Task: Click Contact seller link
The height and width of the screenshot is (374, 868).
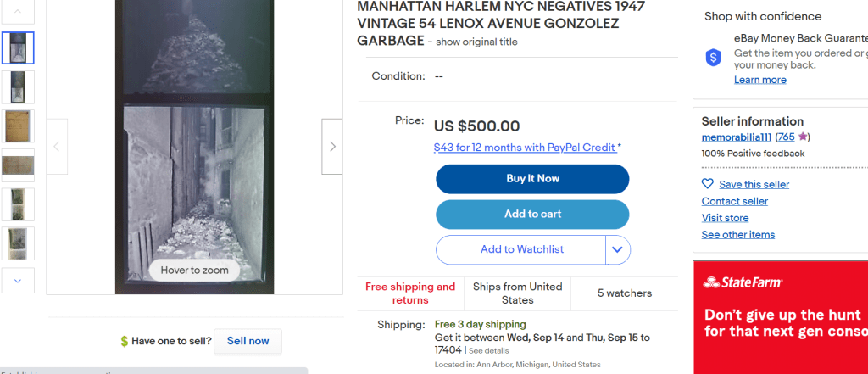Action: click(734, 201)
